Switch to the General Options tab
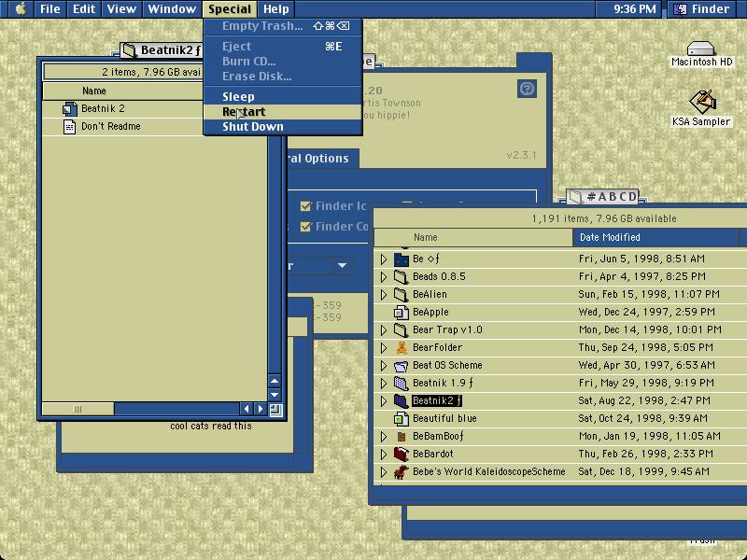 tap(323, 159)
